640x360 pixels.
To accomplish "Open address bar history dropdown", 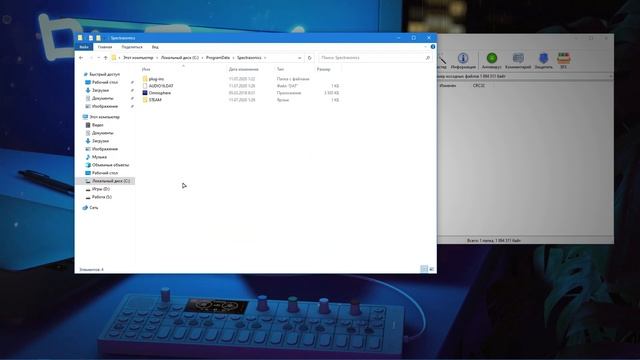I will click(x=300, y=58).
